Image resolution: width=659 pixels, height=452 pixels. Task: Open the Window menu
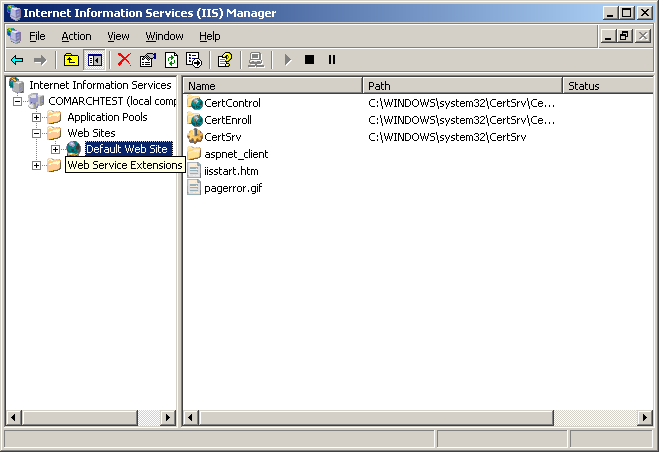(x=164, y=37)
